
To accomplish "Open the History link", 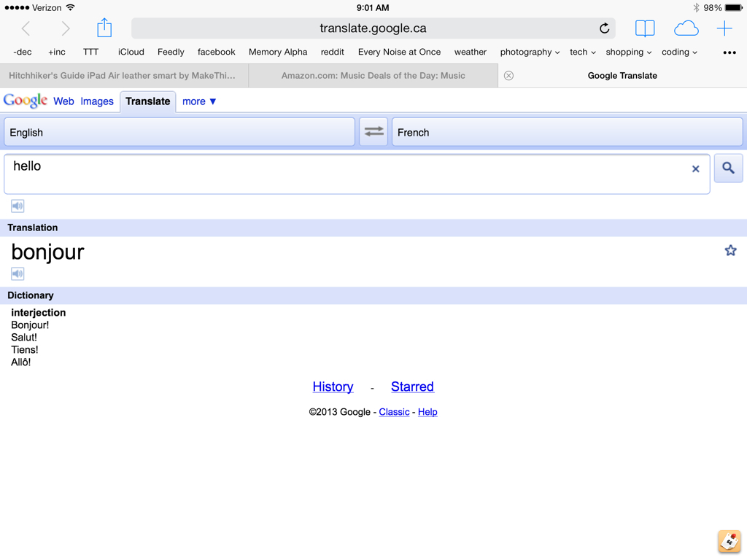I will (333, 386).
